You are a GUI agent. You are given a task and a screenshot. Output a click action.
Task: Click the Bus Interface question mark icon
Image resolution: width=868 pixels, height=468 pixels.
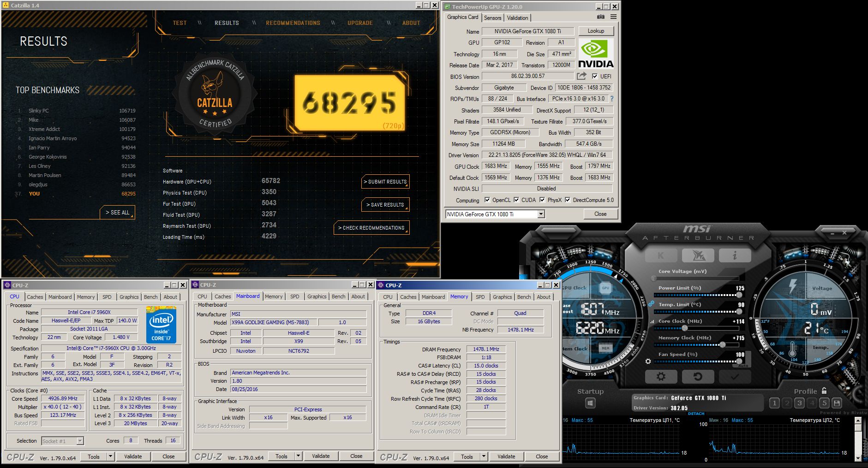pos(612,99)
